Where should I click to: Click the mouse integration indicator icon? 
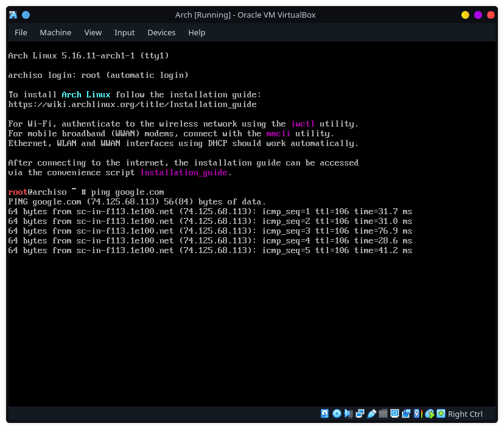(x=429, y=414)
